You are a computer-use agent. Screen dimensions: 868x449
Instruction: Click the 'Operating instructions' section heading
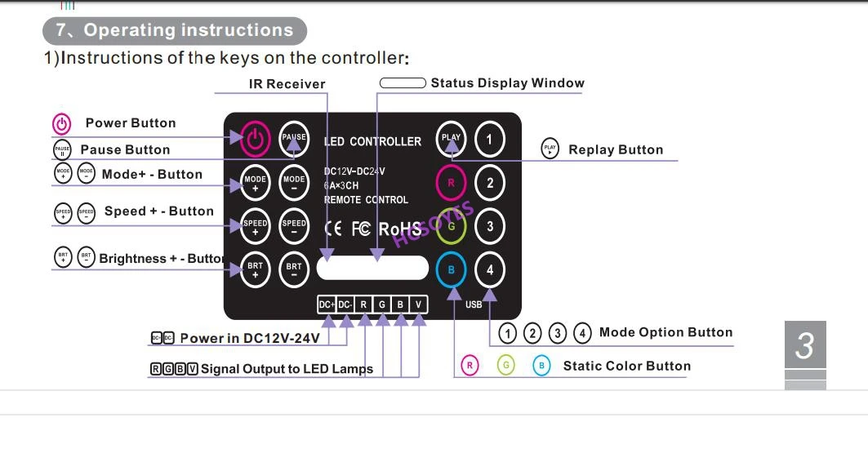click(175, 30)
